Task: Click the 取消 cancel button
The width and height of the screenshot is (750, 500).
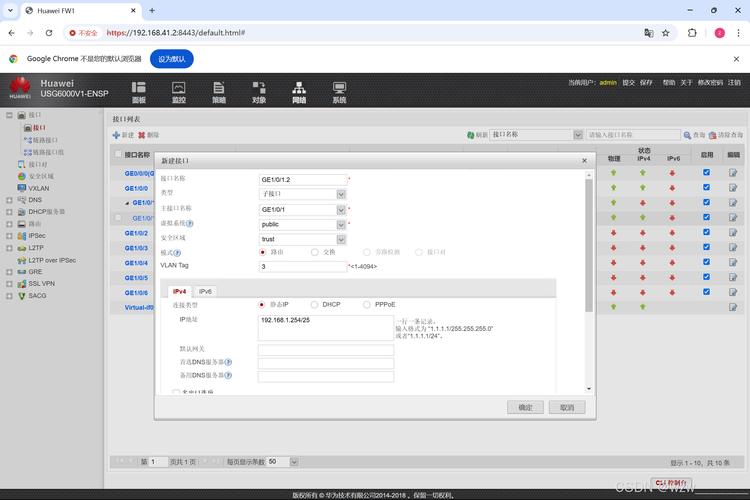Action: coord(566,407)
